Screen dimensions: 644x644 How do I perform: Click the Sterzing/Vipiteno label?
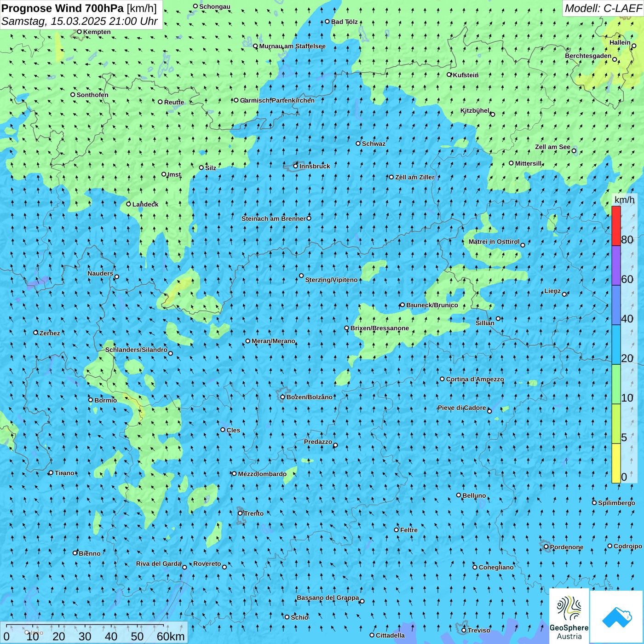click(x=331, y=280)
